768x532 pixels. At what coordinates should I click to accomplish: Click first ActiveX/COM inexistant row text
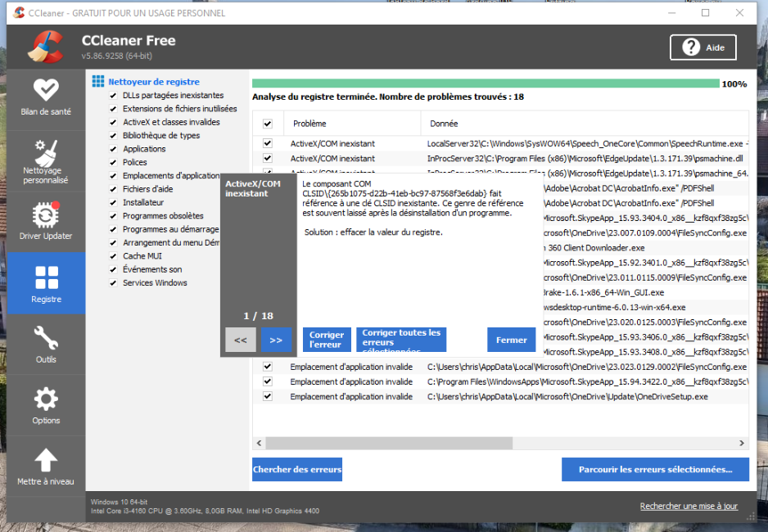(x=332, y=143)
